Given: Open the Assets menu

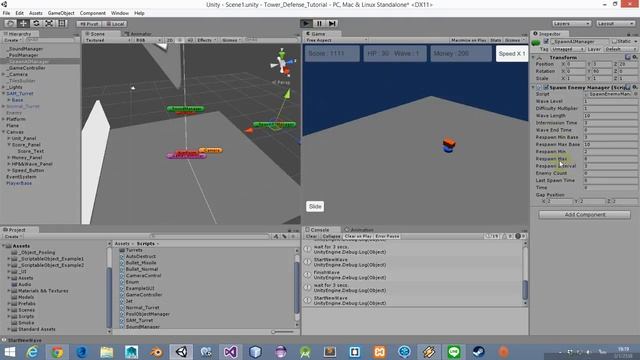Looking at the screenshot, I should (x=36, y=13).
